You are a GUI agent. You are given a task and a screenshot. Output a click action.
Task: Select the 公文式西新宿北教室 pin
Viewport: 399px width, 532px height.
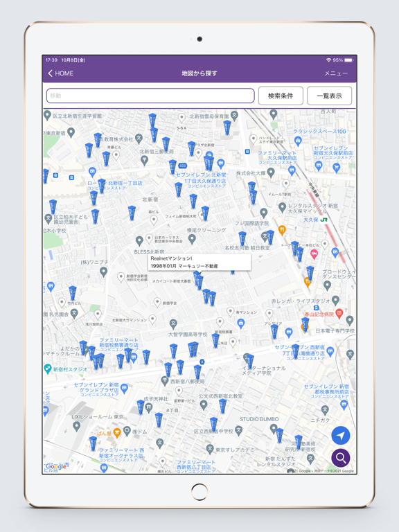pos(204,405)
